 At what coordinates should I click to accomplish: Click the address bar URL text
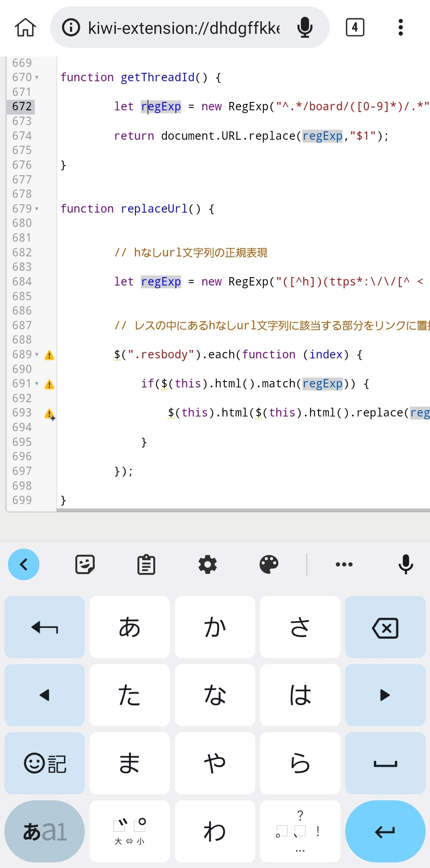tap(184, 28)
